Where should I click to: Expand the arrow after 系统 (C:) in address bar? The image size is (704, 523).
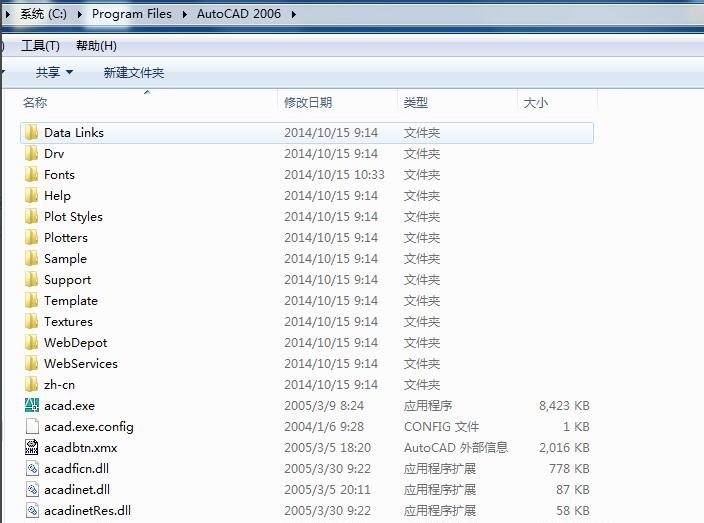pyautogui.click(x=79, y=14)
